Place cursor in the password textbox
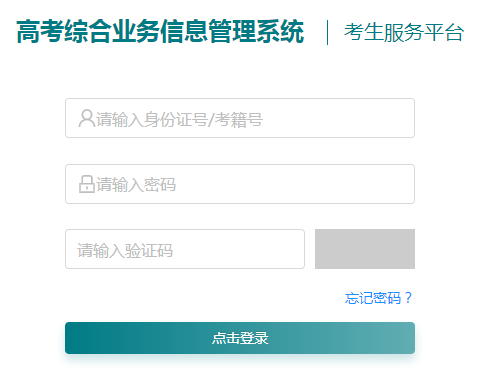 tap(240, 184)
